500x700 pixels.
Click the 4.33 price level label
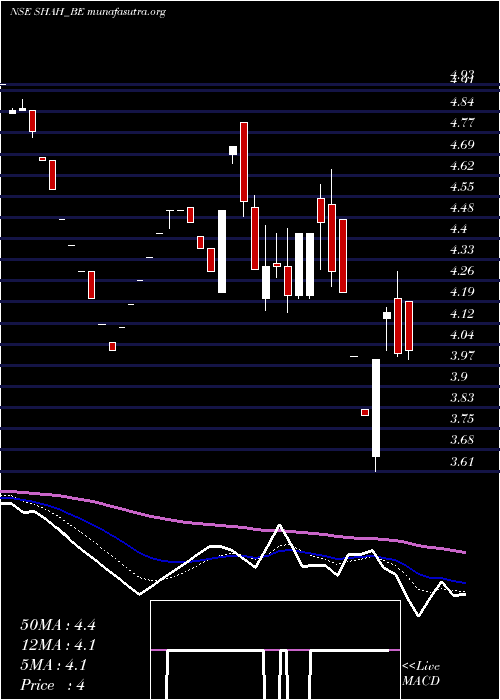tap(462, 250)
